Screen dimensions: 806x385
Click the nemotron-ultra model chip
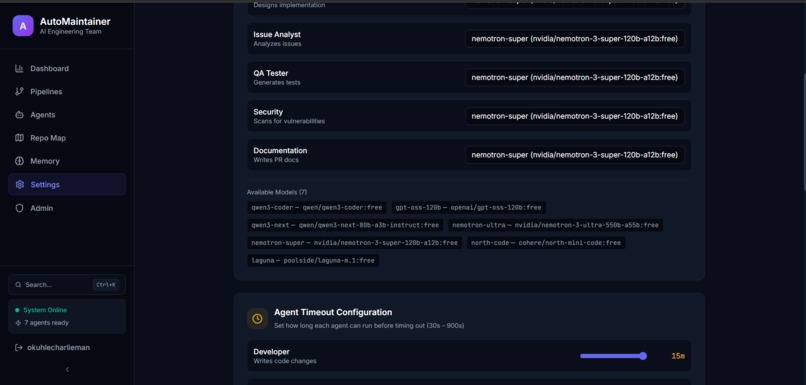pos(555,225)
